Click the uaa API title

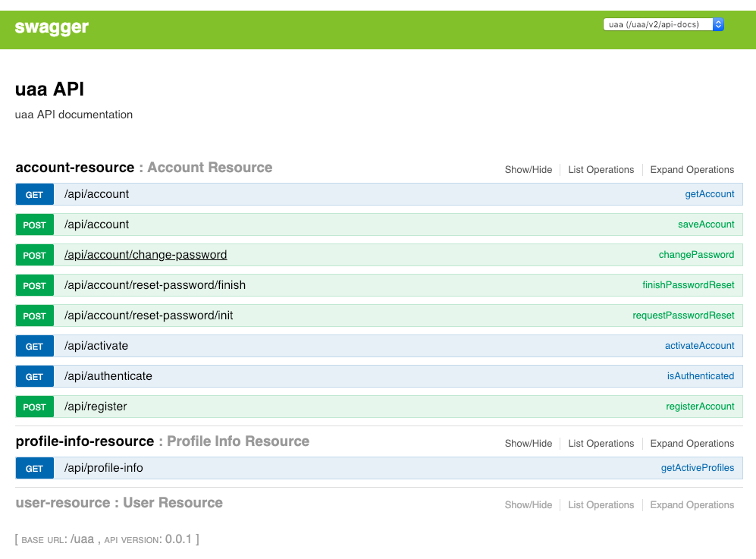(x=49, y=90)
